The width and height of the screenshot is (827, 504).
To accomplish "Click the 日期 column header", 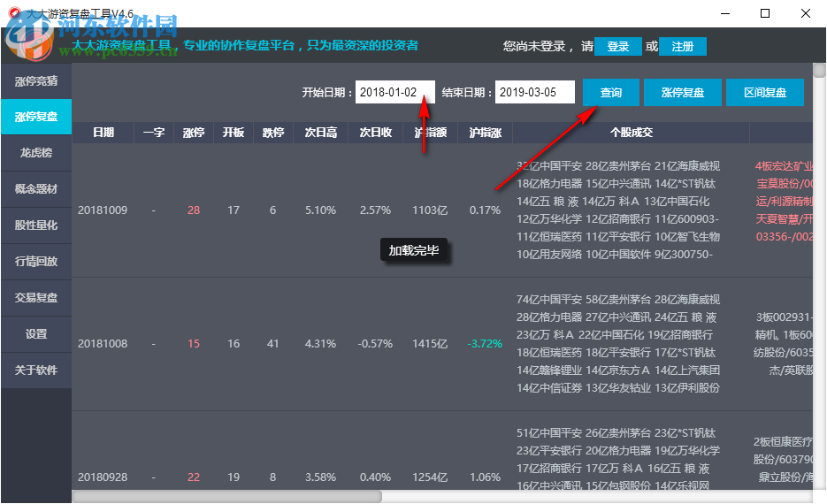I will click(x=103, y=133).
